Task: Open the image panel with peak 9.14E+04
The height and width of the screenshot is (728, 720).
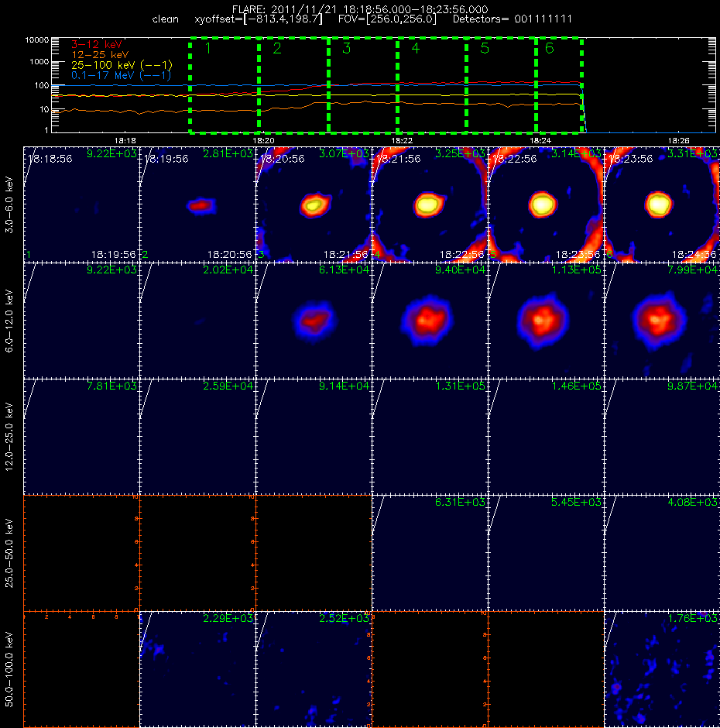Action: pyautogui.click(x=314, y=437)
